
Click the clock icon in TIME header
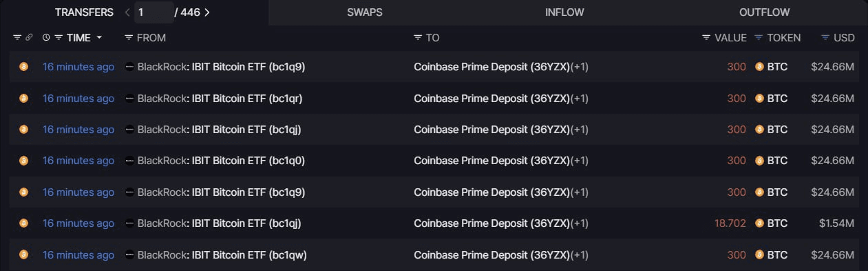[x=46, y=38]
